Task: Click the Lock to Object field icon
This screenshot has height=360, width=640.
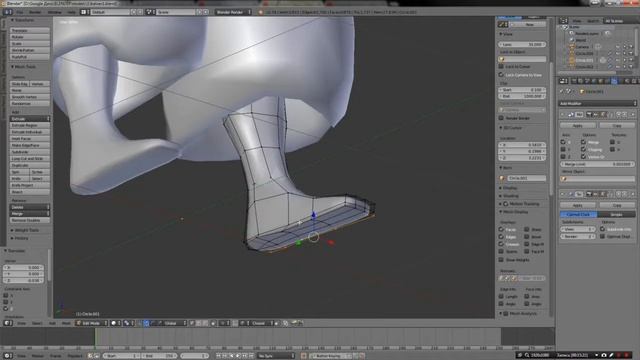Action: point(502,59)
